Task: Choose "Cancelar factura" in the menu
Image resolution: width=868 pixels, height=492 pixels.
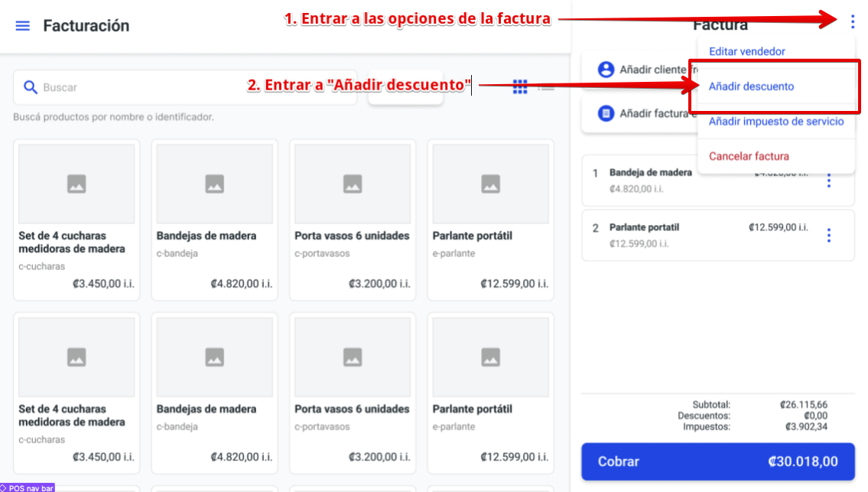Action: click(x=749, y=156)
